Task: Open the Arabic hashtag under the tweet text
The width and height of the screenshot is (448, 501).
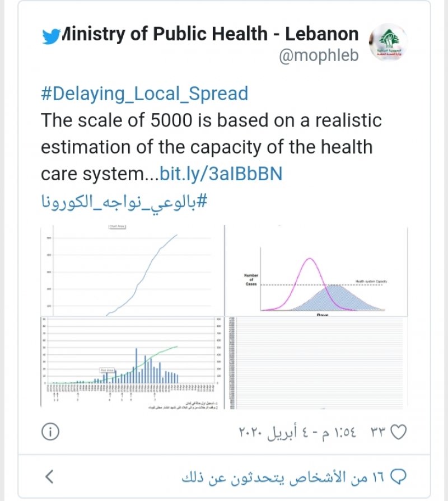Action: click(124, 200)
